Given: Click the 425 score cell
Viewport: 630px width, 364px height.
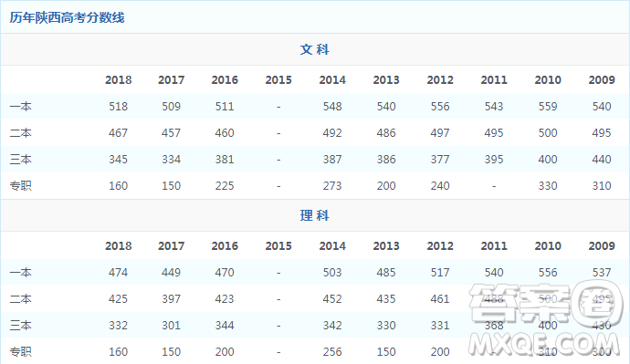Looking at the screenshot, I should (118, 299).
